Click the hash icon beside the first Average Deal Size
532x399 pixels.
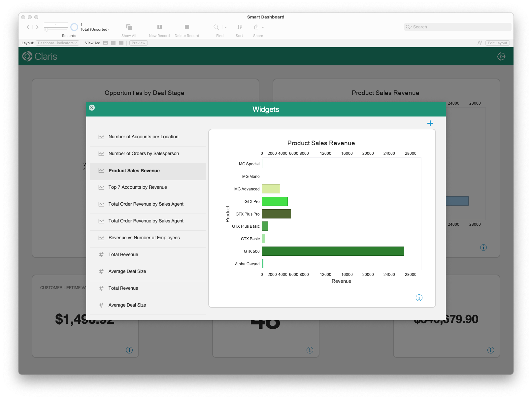pyautogui.click(x=101, y=271)
